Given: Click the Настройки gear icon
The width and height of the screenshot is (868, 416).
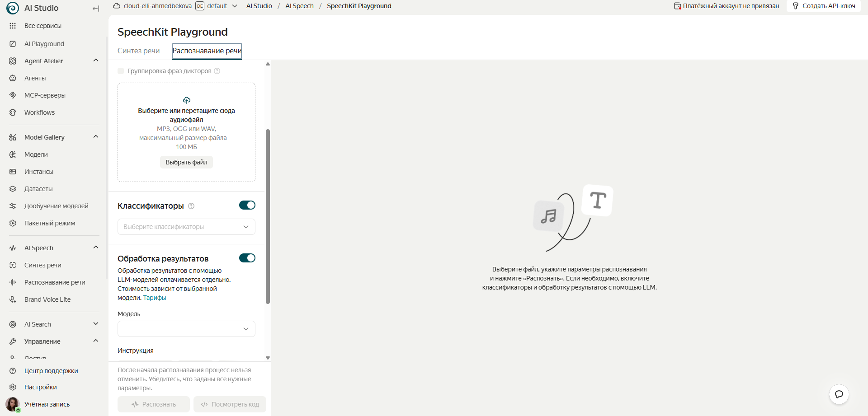Looking at the screenshot, I should (x=13, y=387).
